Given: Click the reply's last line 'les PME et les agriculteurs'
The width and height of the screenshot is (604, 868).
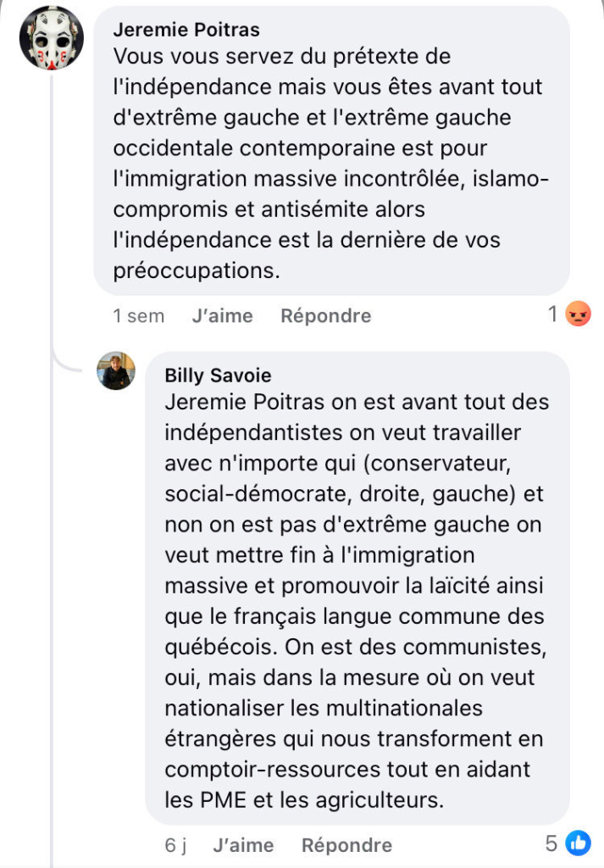Looking at the screenshot, I should [x=304, y=799].
